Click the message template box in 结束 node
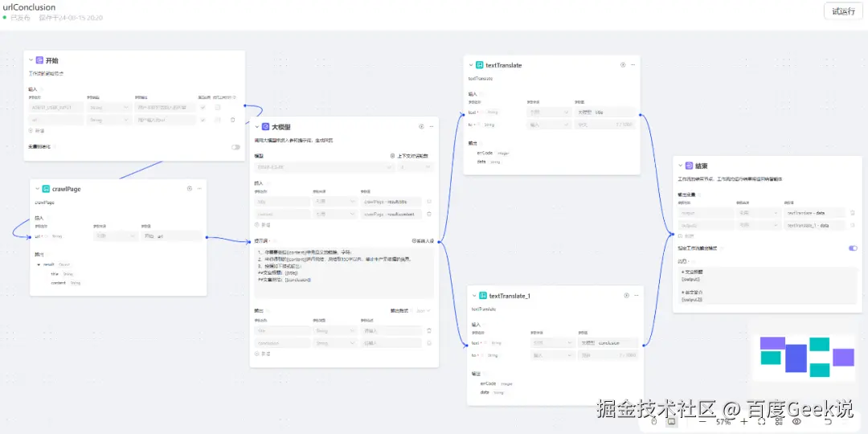 (768, 285)
